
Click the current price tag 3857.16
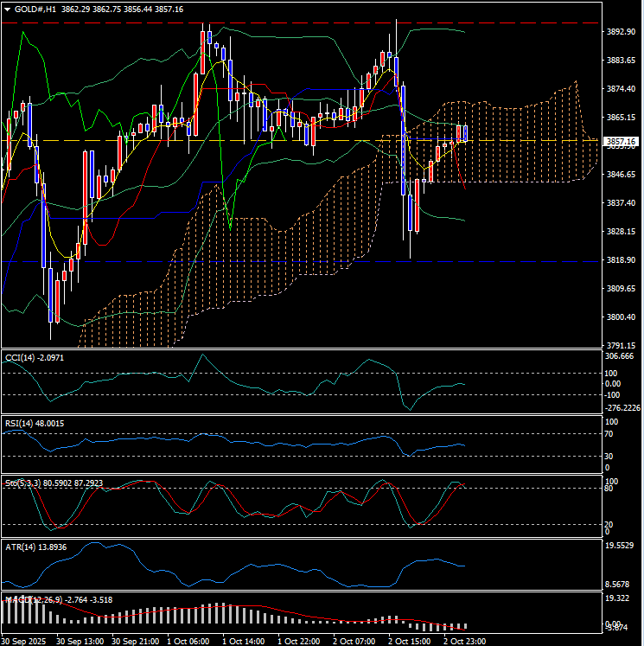(x=621, y=141)
